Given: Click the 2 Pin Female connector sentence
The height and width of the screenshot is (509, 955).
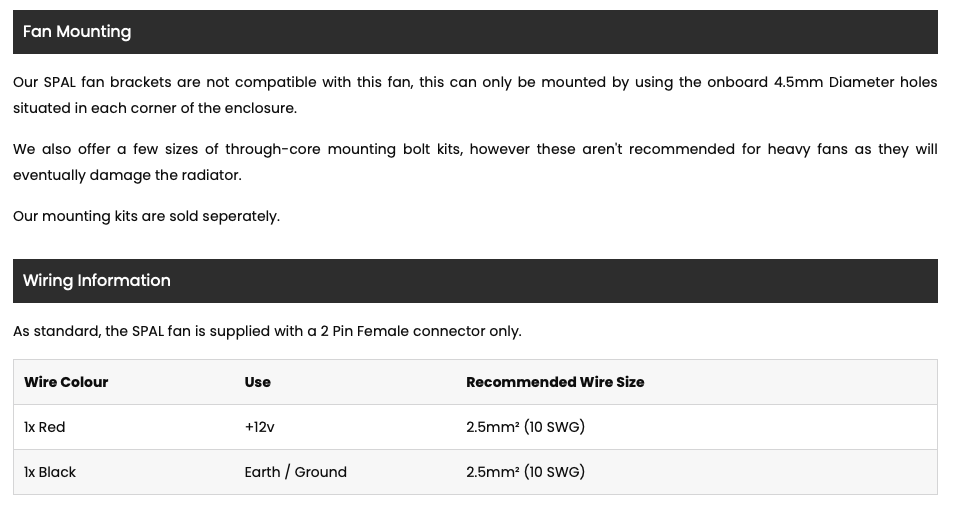Looking at the screenshot, I should pyautogui.click(x=267, y=332).
